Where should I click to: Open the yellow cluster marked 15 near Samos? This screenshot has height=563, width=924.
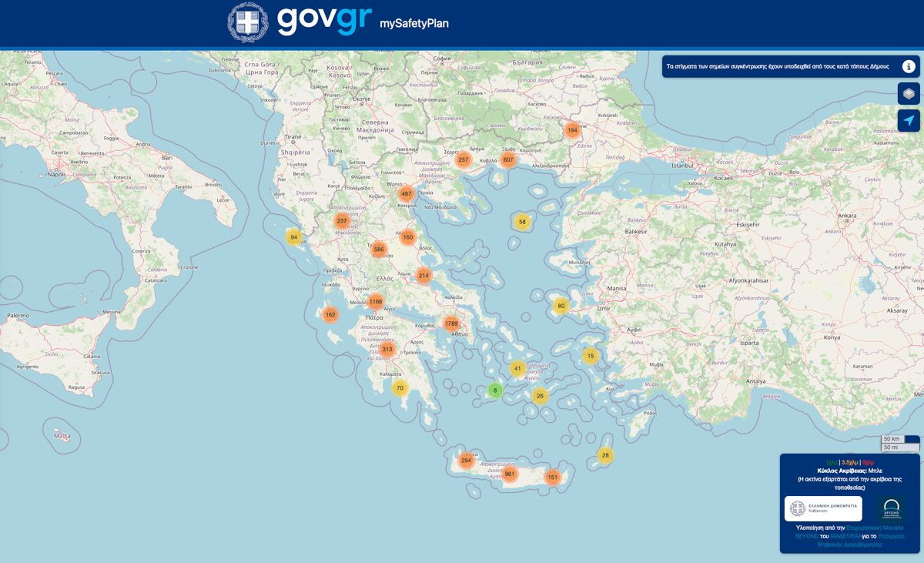(591, 356)
